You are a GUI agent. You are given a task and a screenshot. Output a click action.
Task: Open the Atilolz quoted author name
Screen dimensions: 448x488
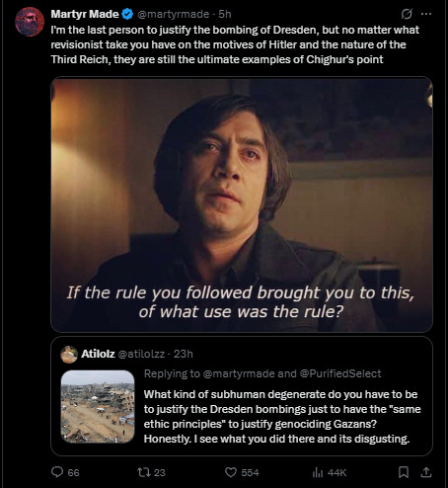tap(98, 354)
